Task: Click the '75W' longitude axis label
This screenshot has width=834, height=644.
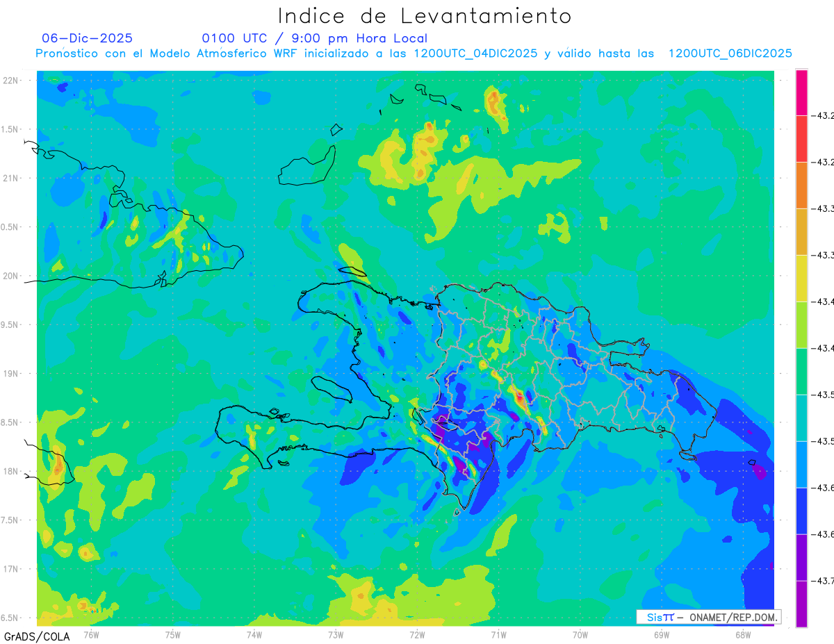Action: pos(173,634)
